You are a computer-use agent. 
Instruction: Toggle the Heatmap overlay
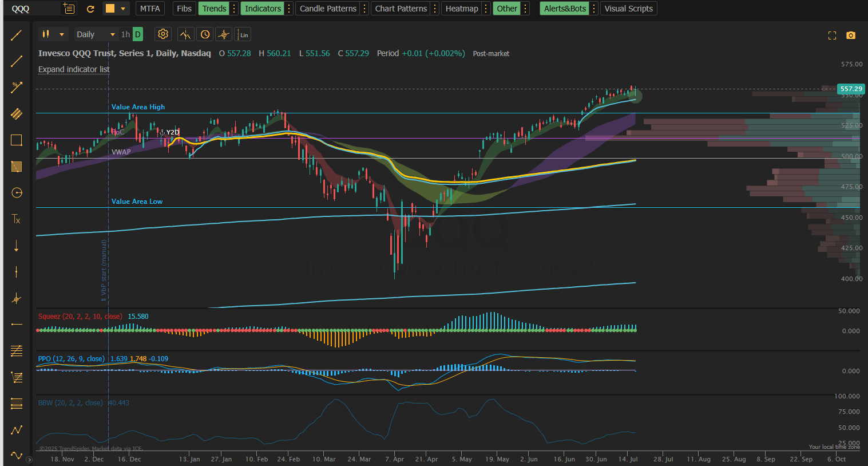[x=462, y=9]
